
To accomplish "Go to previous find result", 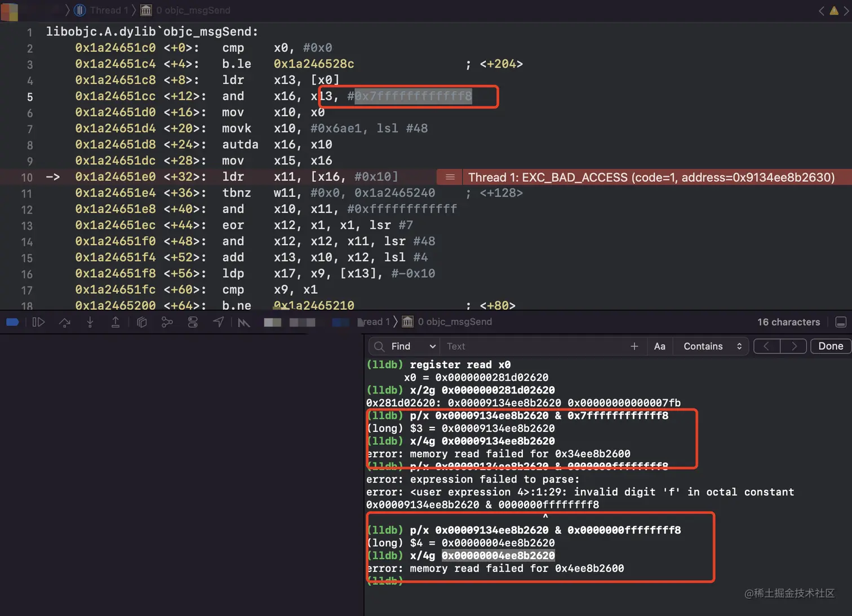I will [x=766, y=346].
